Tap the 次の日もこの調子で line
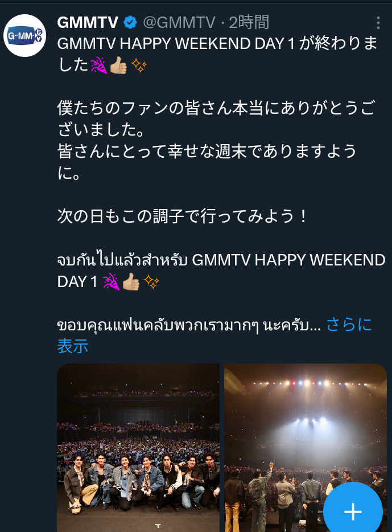The height and width of the screenshot is (532, 392). pos(182,216)
